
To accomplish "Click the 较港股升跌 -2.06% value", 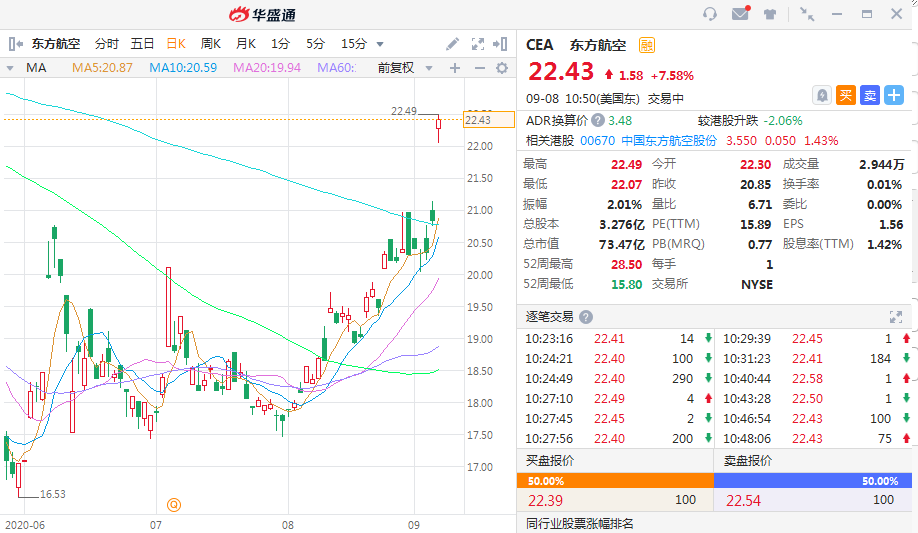I will (x=783, y=121).
